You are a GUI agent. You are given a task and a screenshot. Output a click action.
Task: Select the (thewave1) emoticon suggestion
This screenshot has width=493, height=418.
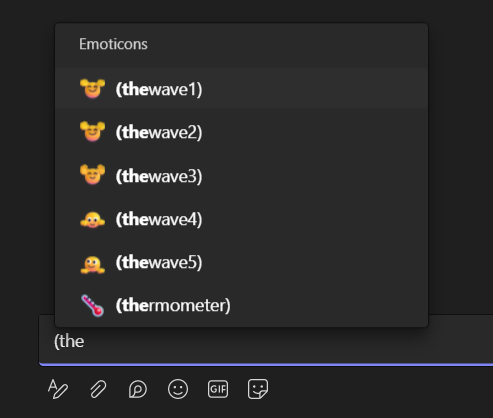point(241,88)
